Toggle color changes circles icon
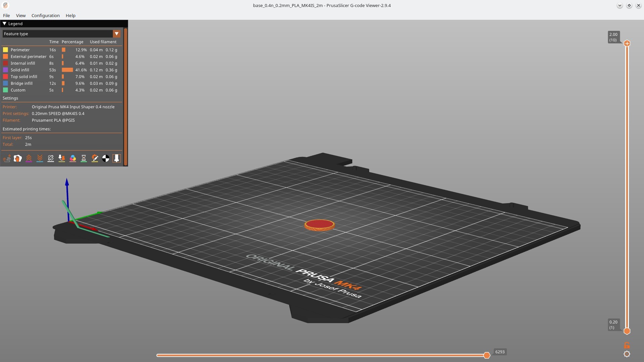 73,158
